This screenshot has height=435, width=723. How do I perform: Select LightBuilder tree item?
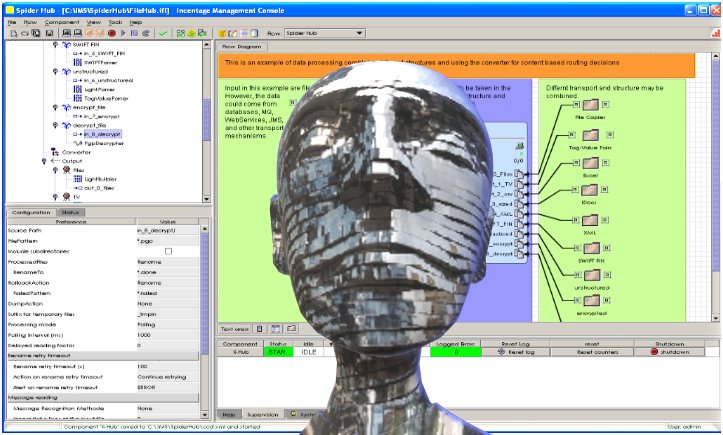pos(101,179)
